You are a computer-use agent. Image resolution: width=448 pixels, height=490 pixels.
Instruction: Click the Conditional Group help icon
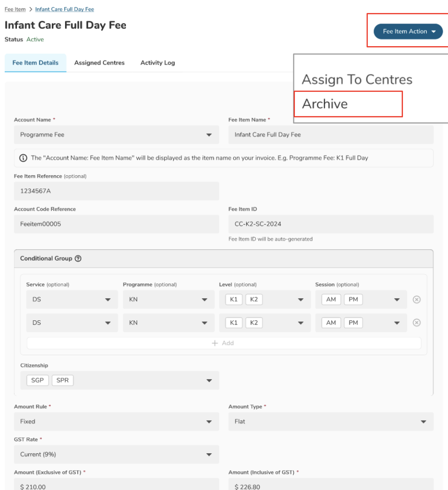[x=78, y=259]
